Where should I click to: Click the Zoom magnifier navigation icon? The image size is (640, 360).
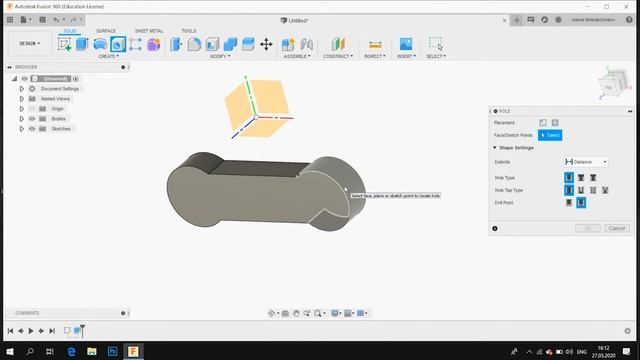(x=307, y=313)
